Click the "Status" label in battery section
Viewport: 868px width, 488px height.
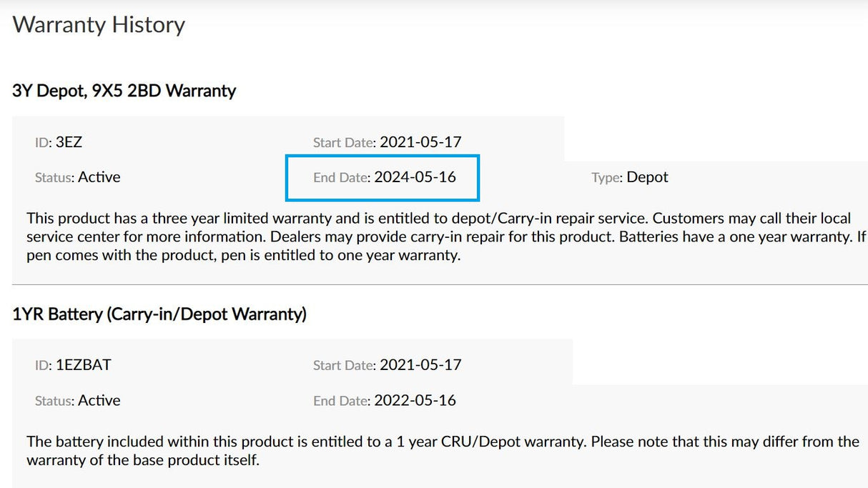tap(54, 401)
